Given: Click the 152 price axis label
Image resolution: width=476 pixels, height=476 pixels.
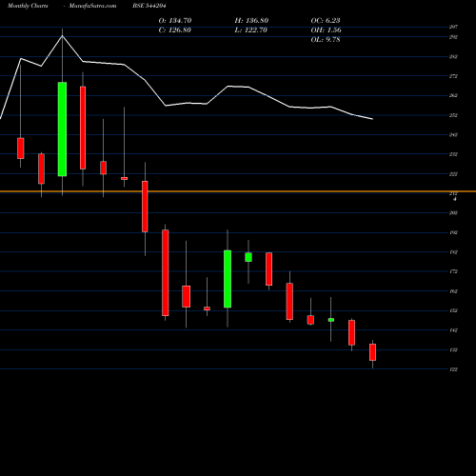Looking at the screenshot, I should (x=453, y=310).
